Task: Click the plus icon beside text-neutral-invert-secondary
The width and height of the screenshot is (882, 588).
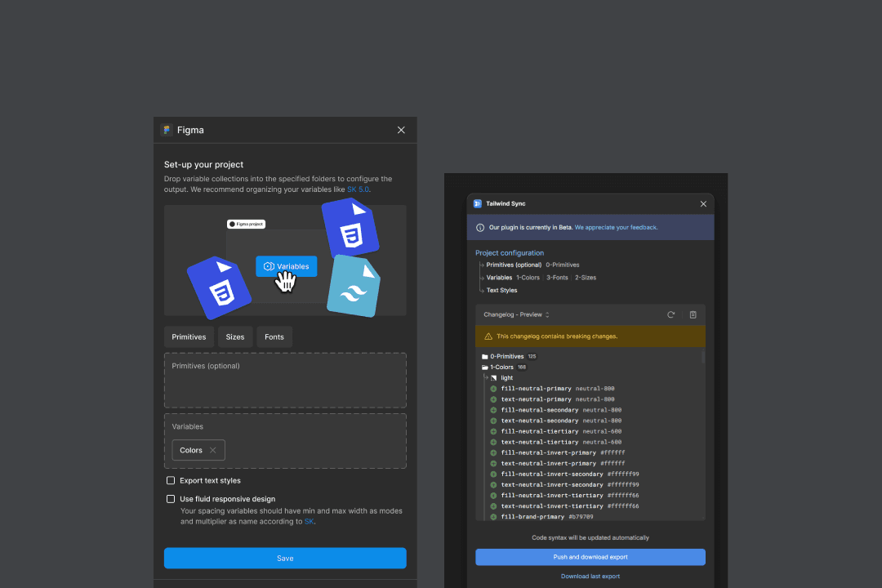Action: 493,485
